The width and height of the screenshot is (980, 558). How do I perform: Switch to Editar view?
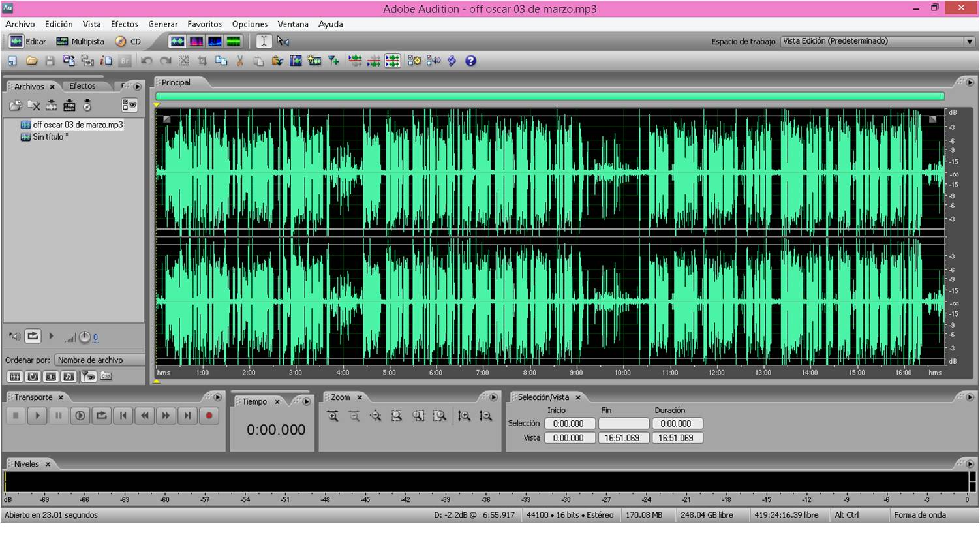click(27, 41)
